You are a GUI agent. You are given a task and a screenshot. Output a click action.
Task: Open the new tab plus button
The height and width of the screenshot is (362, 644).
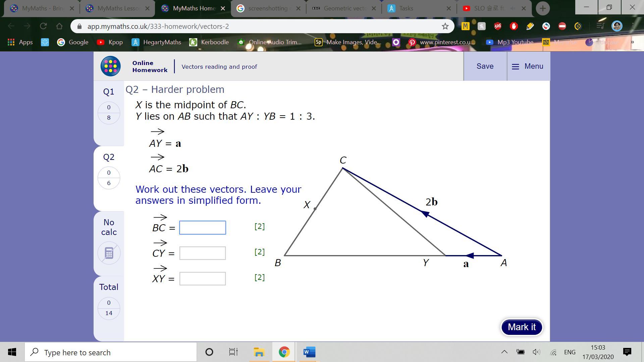(x=542, y=8)
